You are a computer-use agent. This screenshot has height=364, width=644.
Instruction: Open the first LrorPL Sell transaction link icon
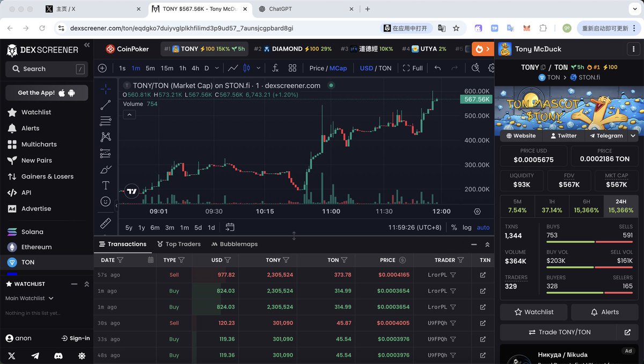point(483,275)
